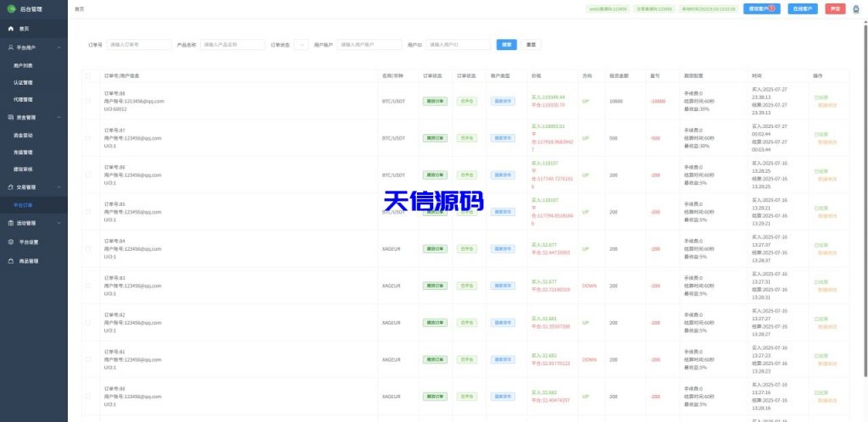Viewport: 868px width, 422px height.
Task: Click the 商品管理 bag icon
Action: point(10,261)
